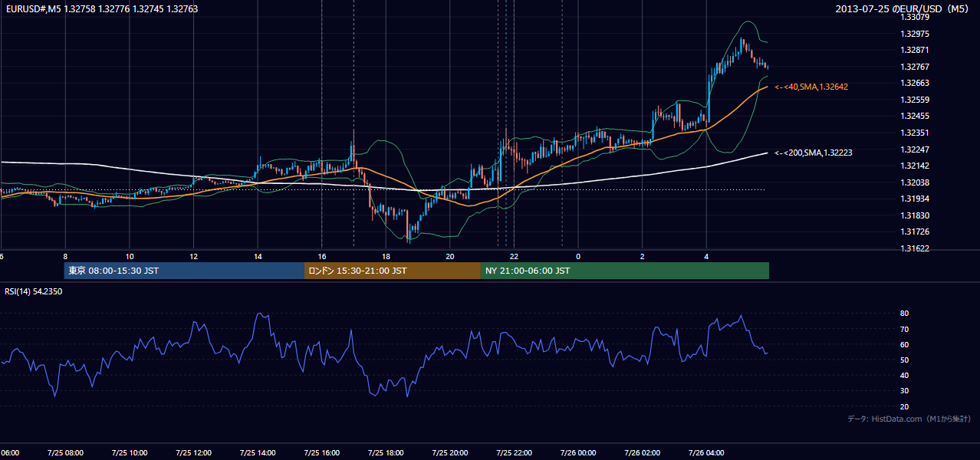Click the RSI scale value 20
Viewport: 980px width, 460px height.
coord(904,406)
